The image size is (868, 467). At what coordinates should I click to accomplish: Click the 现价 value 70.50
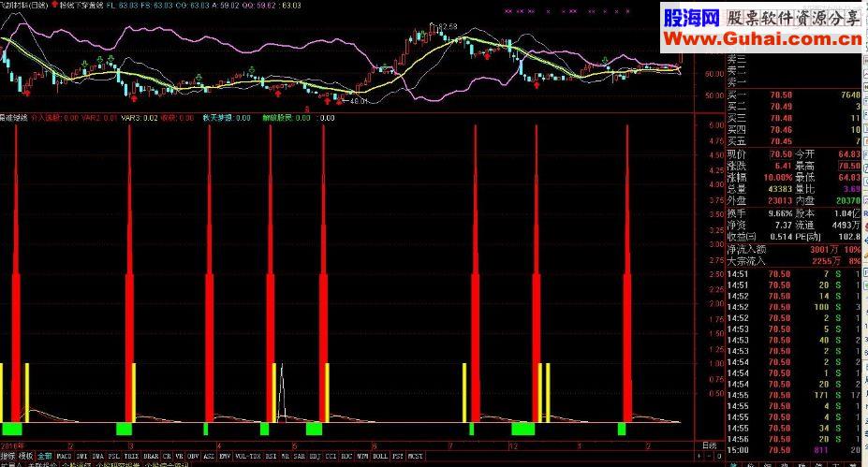[781, 154]
